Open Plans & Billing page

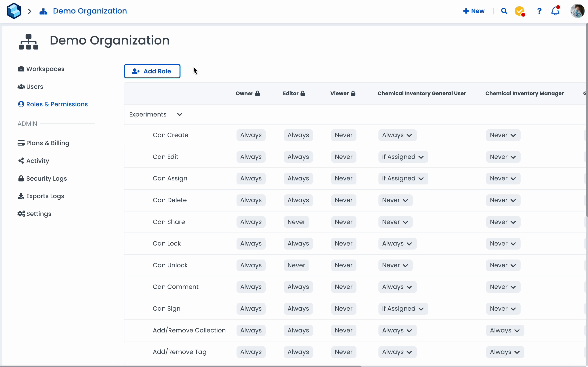48,143
